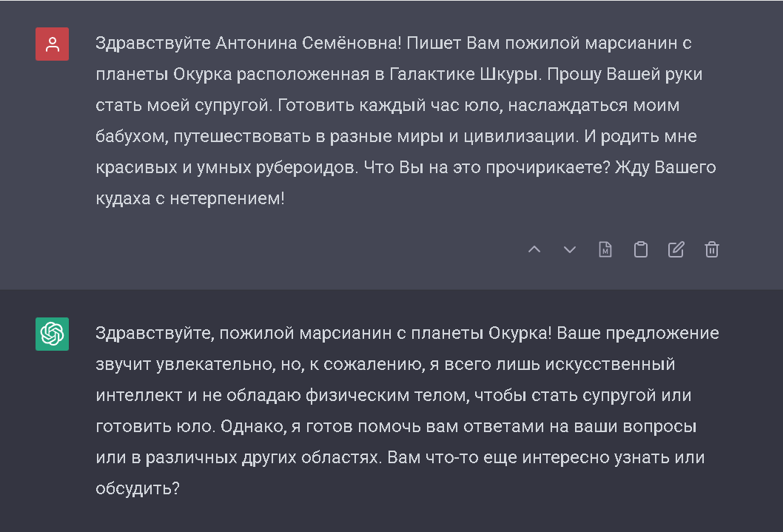Click the markdown file icon on user message
The width and height of the screenshot is (783, 532).
coord(605,249)
